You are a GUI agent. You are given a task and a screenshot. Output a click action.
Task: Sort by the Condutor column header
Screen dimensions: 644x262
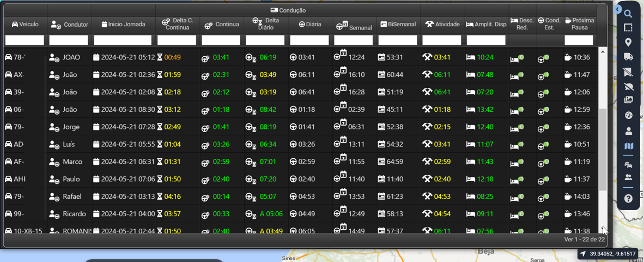[x=69, y=25]
